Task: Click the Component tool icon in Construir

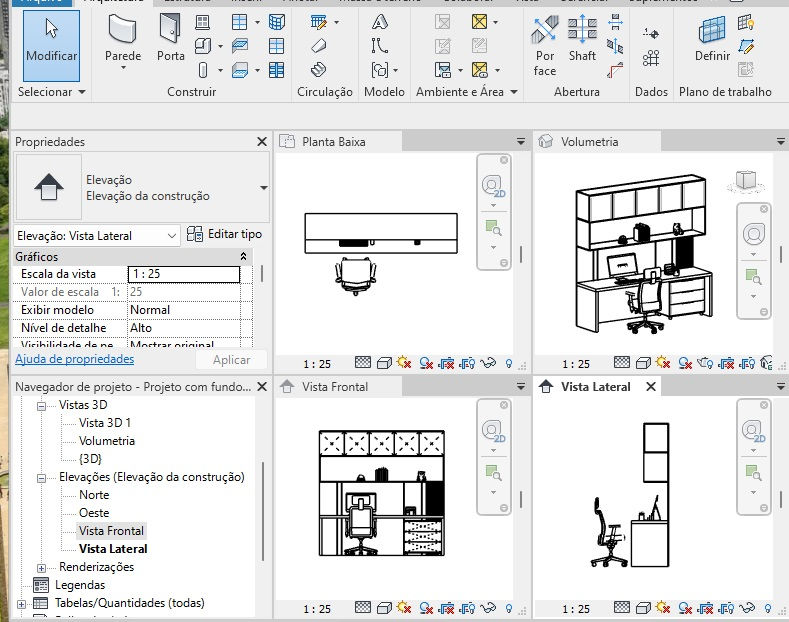Action: [x=203, y=46]
